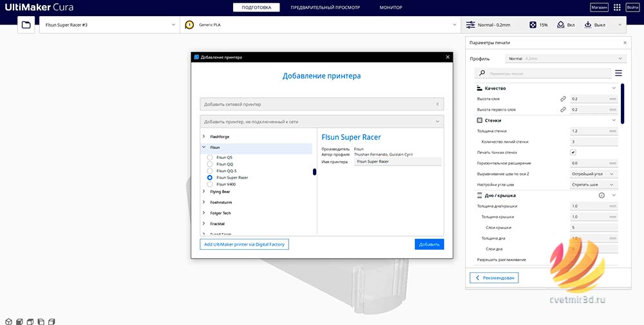The height and width of the screenshot is (325, 644).
Task: Toggle Печать тонких стенок checkbox
Action: tap(573, 153)
